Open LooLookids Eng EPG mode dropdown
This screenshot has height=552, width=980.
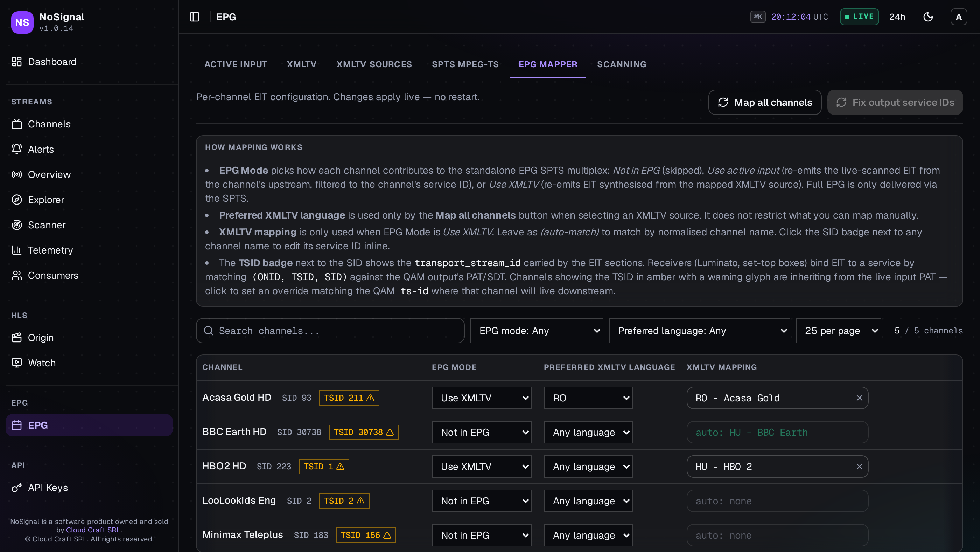tap(482, 501)
